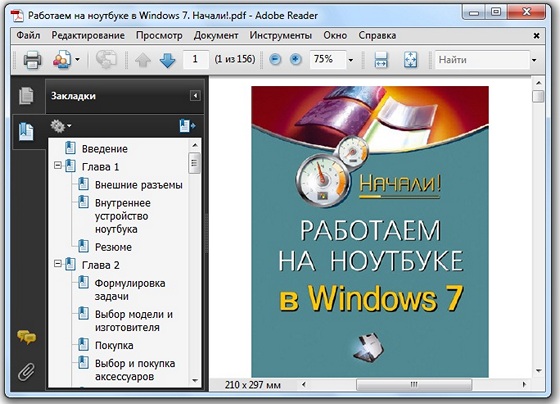Click the fit full page icon
Image resolution: width=560 pixels, height=404 pixels.
tap(410, 60)
